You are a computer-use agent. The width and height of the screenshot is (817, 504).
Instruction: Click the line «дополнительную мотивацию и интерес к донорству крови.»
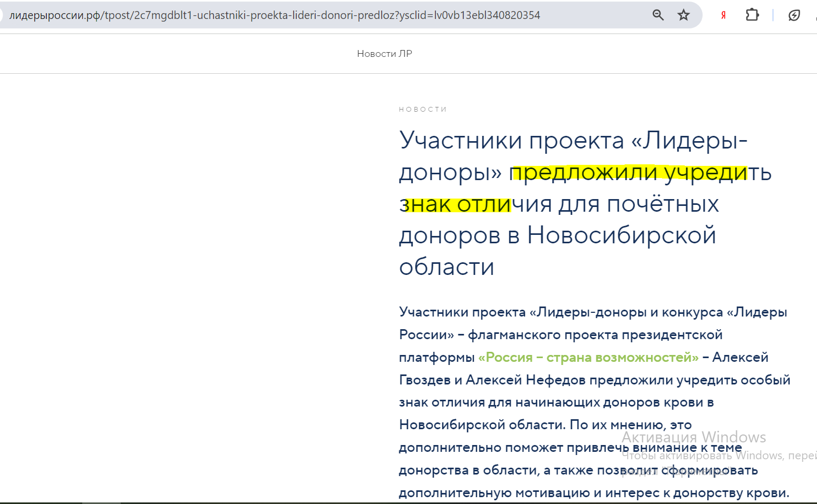594,493
